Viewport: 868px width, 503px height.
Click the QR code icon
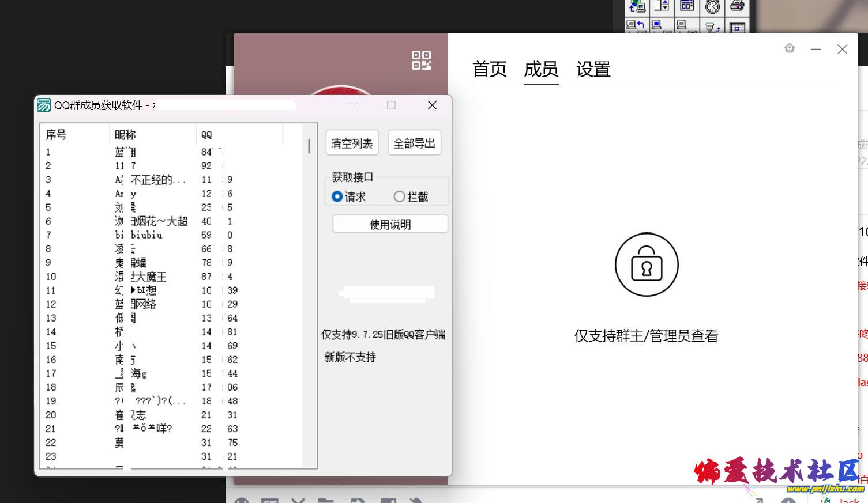[421, 60]
